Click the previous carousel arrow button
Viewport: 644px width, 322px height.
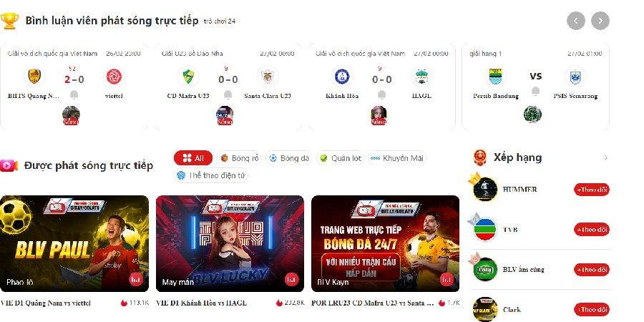point(576,21)
